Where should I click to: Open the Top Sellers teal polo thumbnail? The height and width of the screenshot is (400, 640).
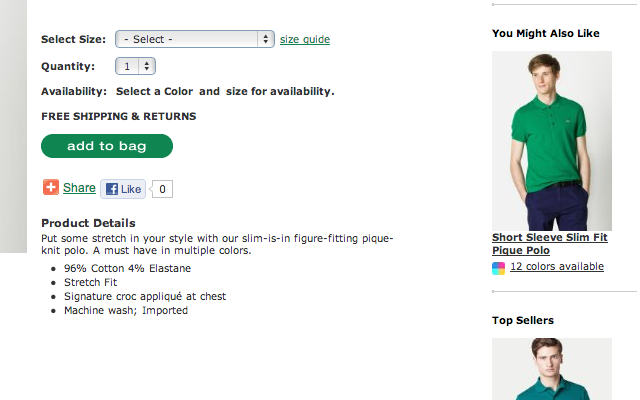coord(551,369)
